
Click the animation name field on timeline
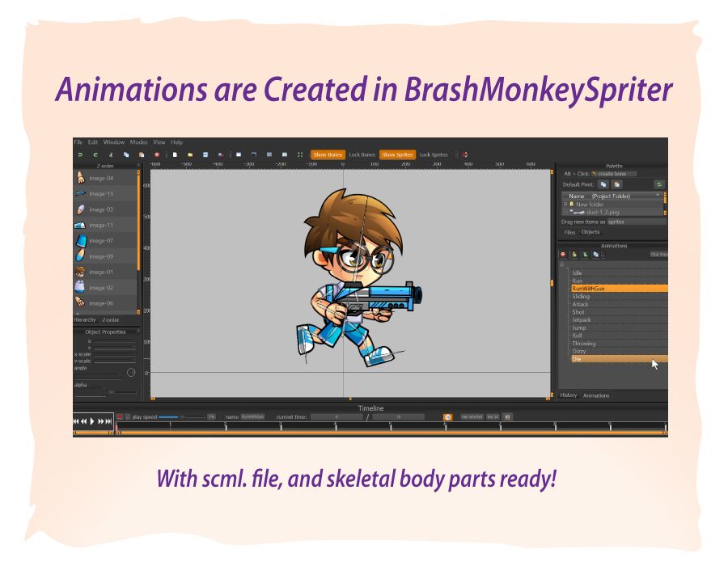pyautogui.click(x=252, y=417)
